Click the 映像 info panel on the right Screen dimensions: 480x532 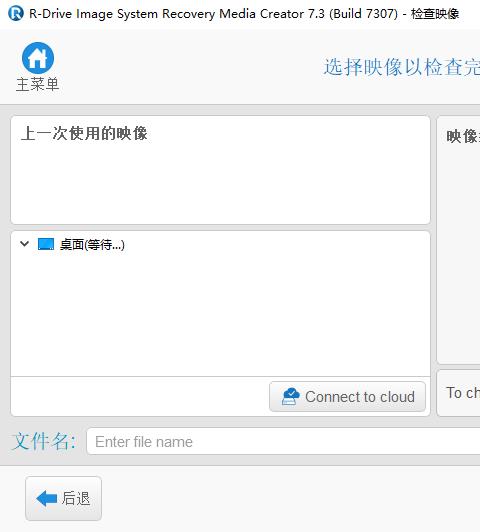[x=459, y=240]
